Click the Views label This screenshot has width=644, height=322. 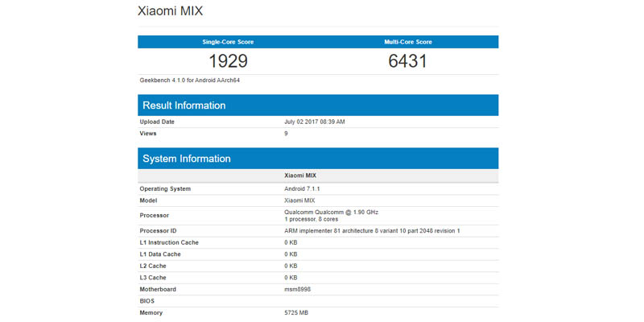pos(148,134)
